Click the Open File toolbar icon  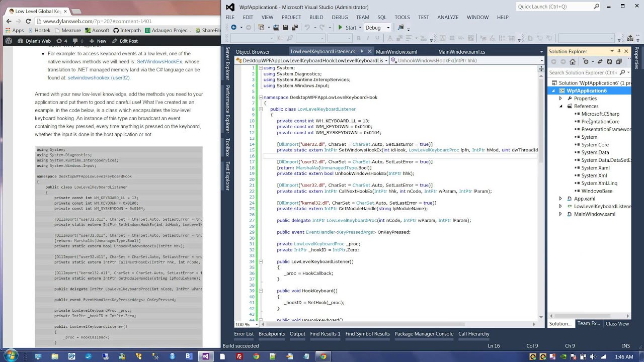click(x=276, y=28)
